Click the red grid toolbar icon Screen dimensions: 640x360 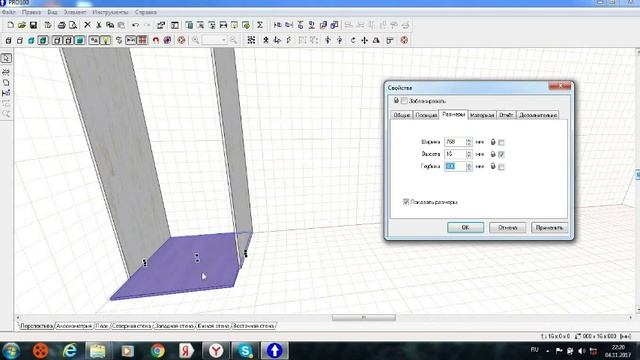point(142,40)
